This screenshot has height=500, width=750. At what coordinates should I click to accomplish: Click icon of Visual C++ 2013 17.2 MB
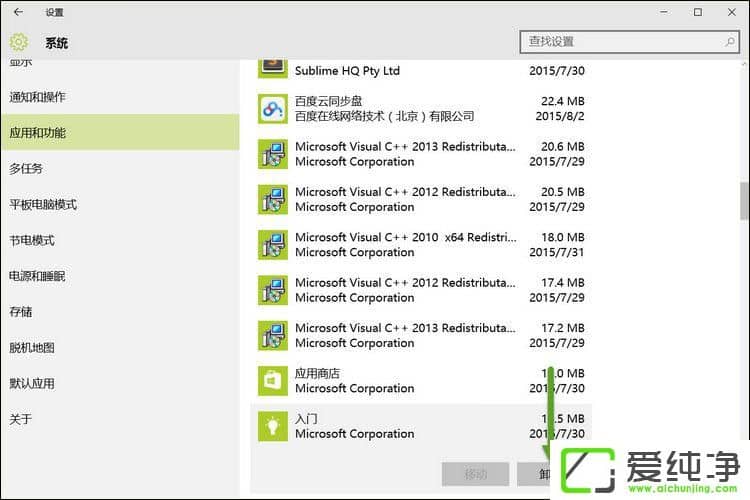pyautogui.click(x=273, y=335)
